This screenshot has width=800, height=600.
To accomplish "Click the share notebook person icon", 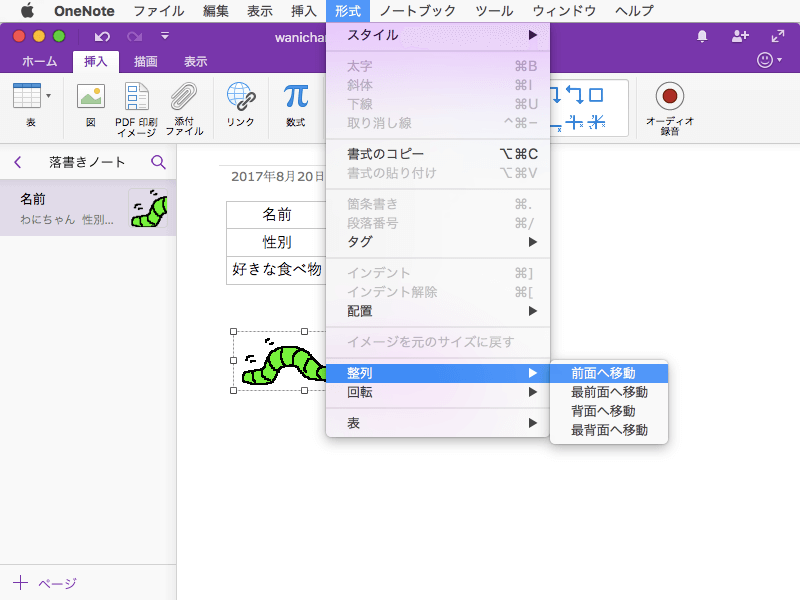I will pyautogui.click(x=740, y=36).
